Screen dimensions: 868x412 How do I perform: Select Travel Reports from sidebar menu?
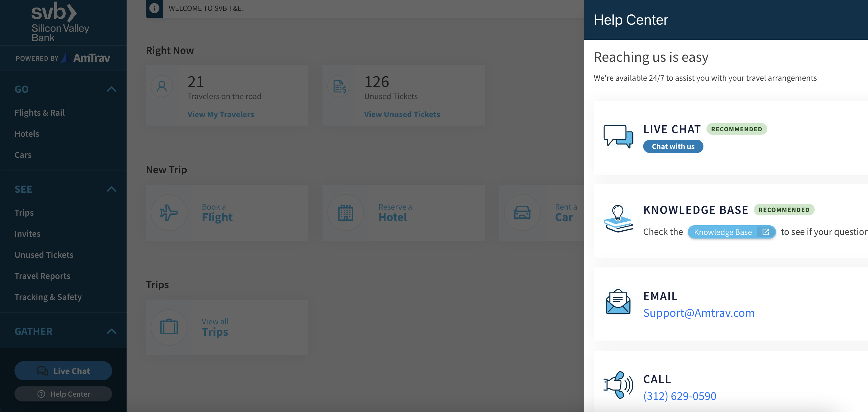coord(42,275)
